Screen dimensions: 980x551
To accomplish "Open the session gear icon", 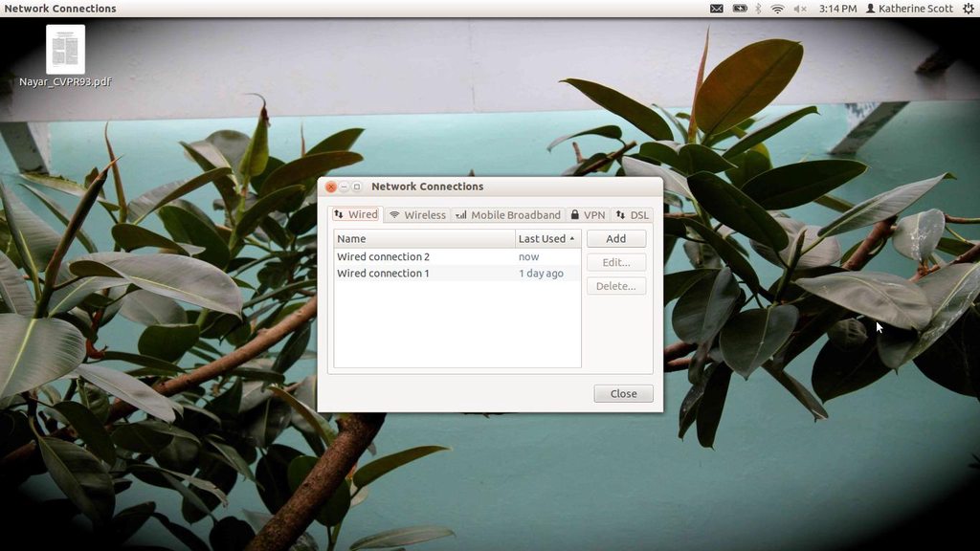I will click(x=969, y=9).
